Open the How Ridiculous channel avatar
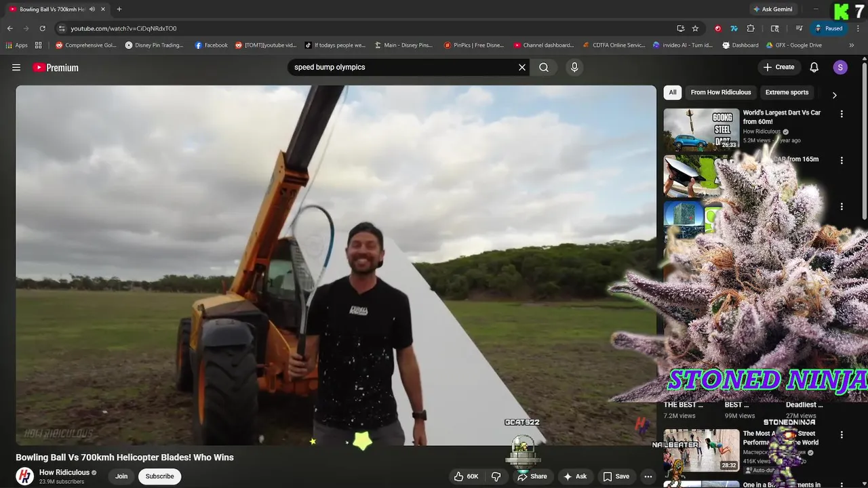 25,476
